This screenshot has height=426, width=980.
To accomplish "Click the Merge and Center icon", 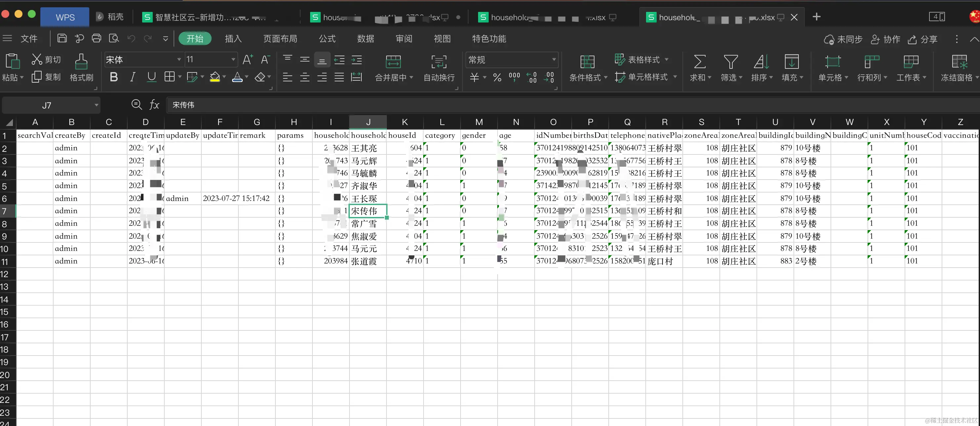I will tap(393, 62).
